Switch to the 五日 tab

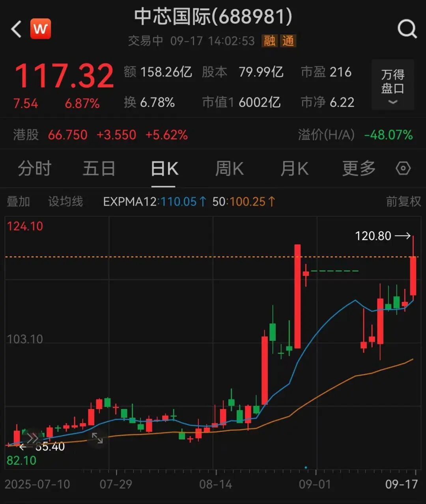pyautogui.click(x=99, y=169)
